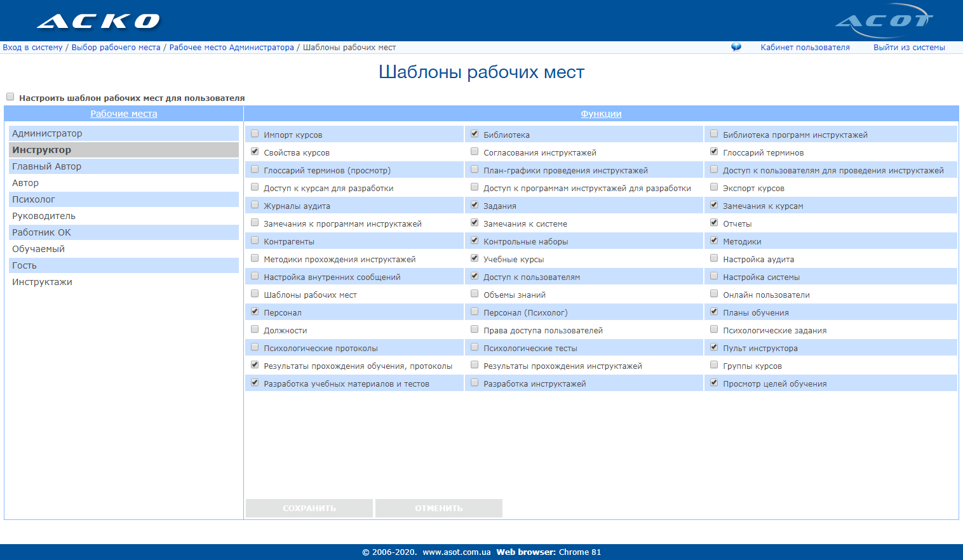Viewport: 963px width, 560px height.
Task: Open Рабочее место Администратора breadcrumb
Action: tap(232, 48)
